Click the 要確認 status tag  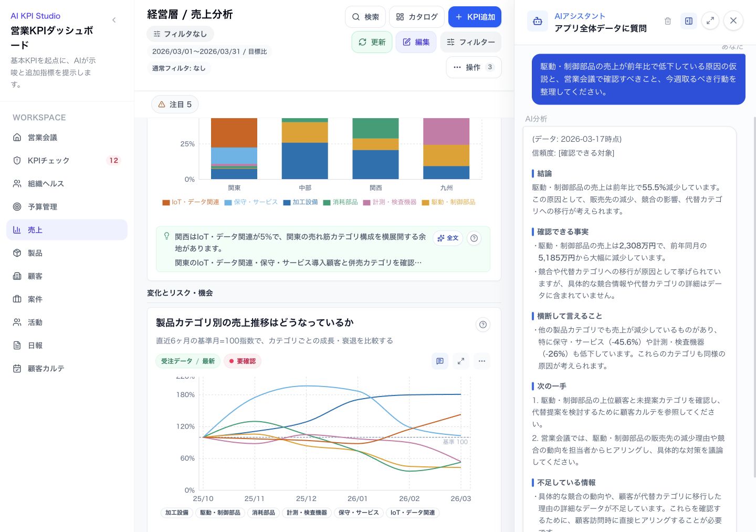click(x=243, y=361)
